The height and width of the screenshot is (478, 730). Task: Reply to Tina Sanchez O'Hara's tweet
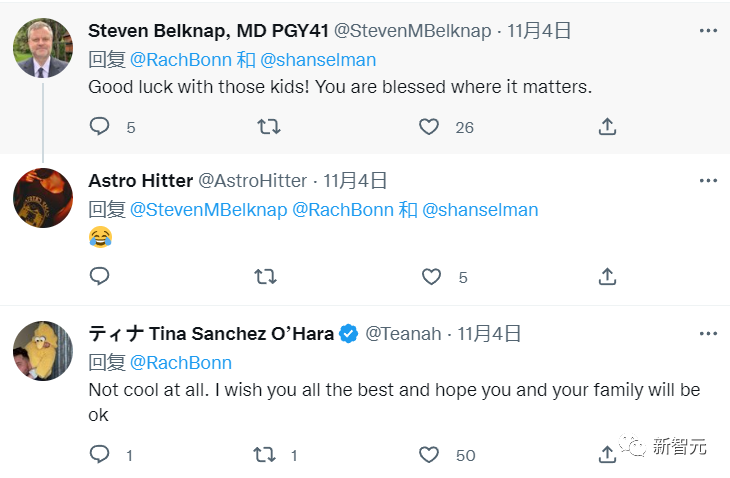(100, 455)
